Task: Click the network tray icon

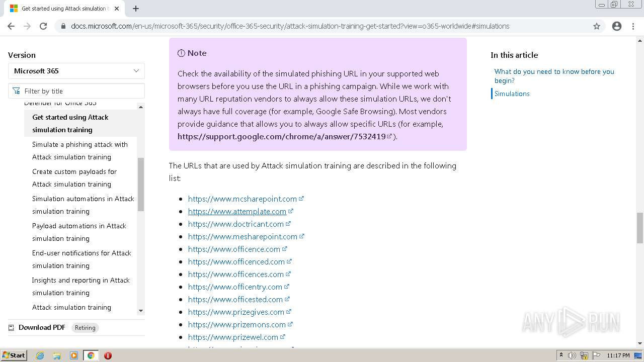Action: pos(584,355)
